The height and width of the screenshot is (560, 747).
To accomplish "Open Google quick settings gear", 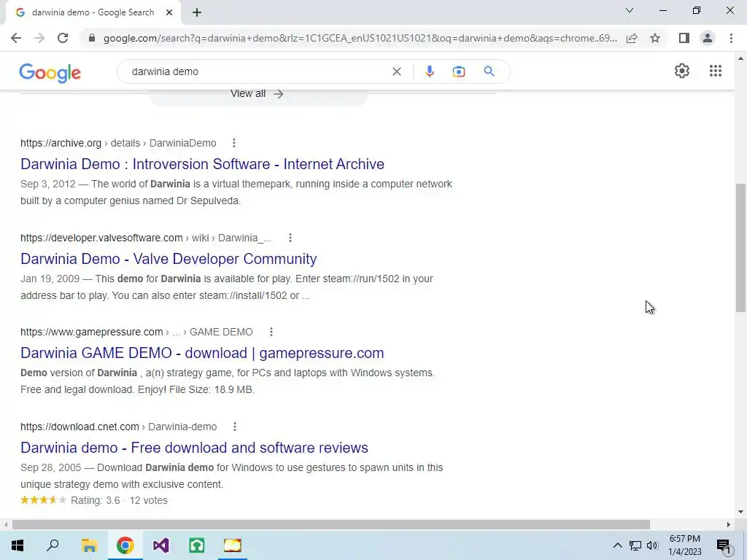I will (682, 71).
